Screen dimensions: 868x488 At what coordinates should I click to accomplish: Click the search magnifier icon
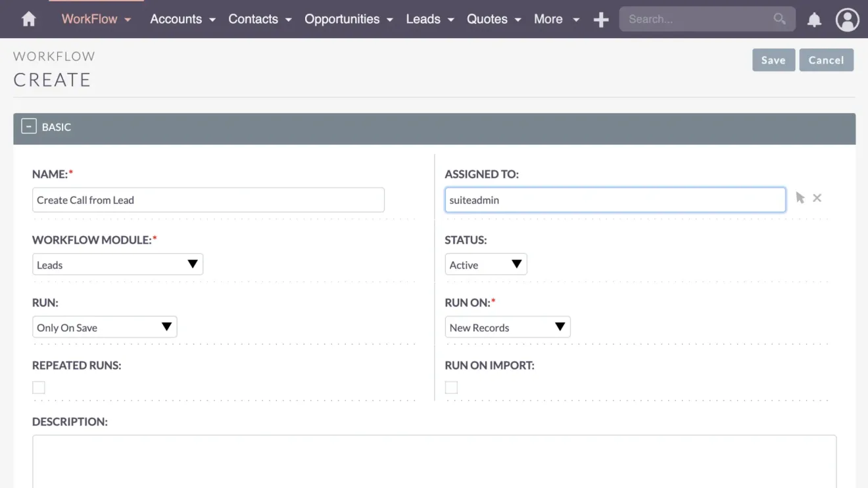pos(780,19)
